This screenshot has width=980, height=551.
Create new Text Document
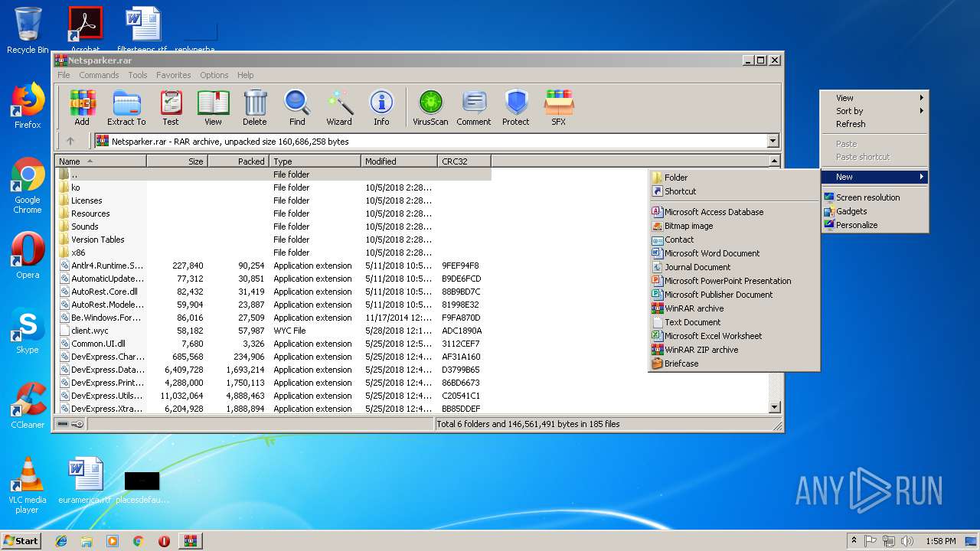coord(734,322)
